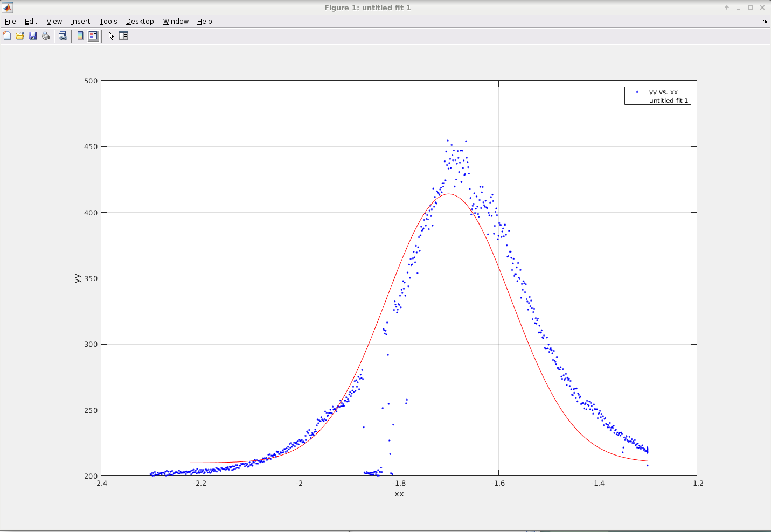
Task: Click the Insert Colorbar icon
Action: pyautogui.click(x=80, y=36)
